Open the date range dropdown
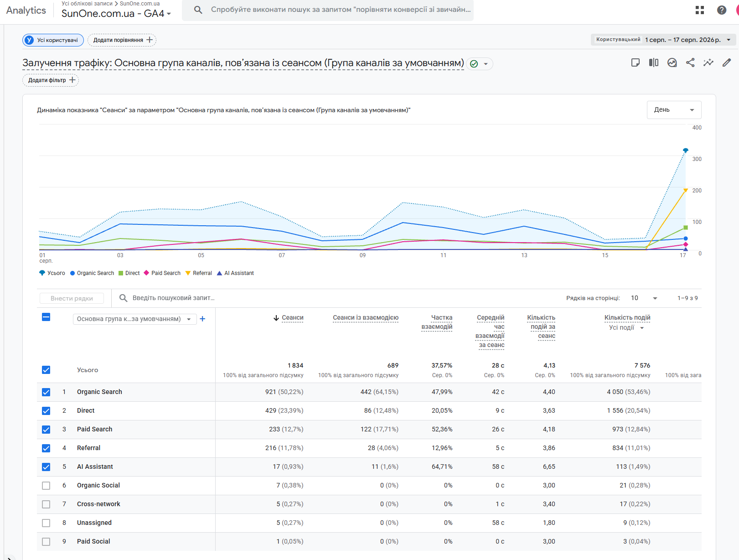The image size is (739, 560). (x=663, y=40)
